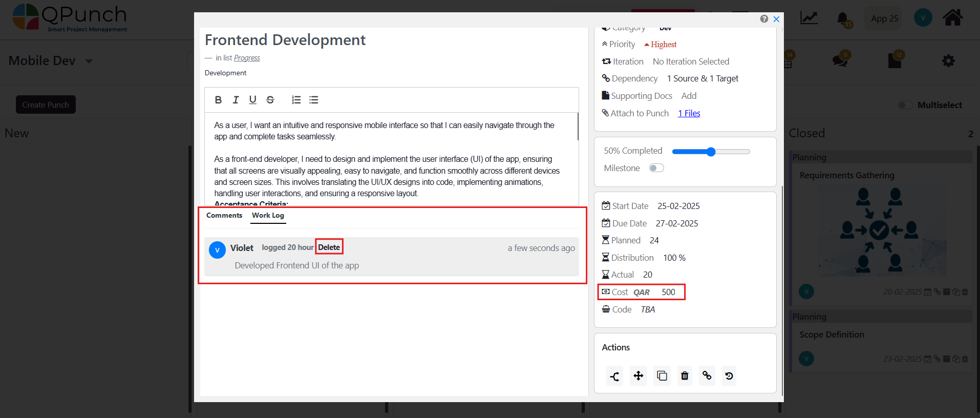Open the user avatar V in header
This screenshot has width=980, height=418.
[923, 18]
